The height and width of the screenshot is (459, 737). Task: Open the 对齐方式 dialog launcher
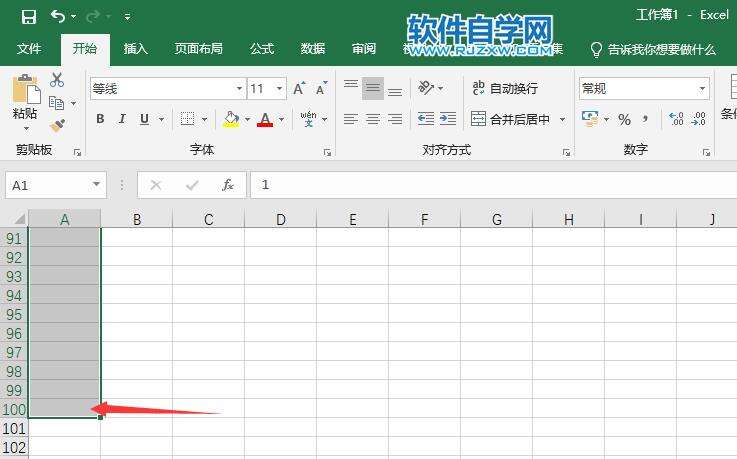[x=566, y=152]
